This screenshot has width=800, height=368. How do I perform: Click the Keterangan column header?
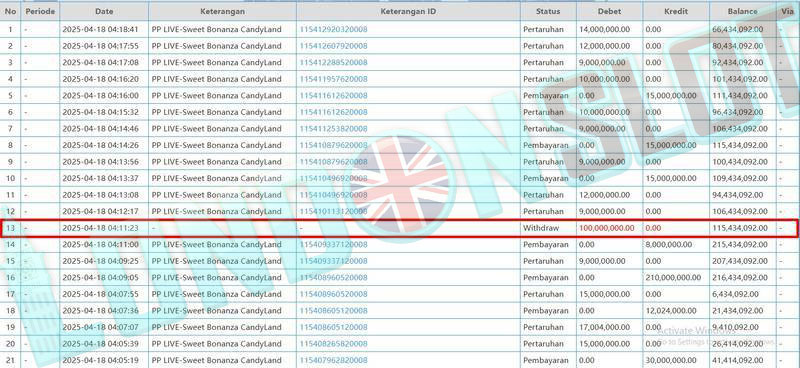point(222,11)
